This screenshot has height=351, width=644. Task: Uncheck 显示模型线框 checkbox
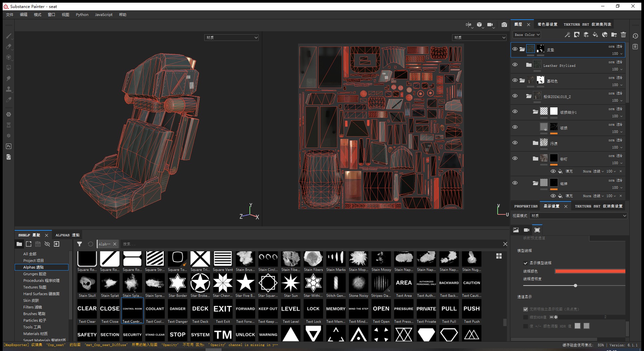(526, 263)
